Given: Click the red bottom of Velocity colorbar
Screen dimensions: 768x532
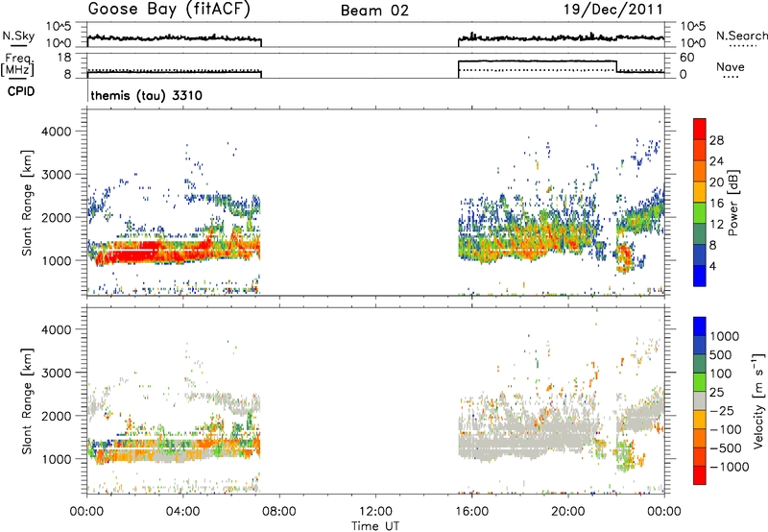Looking at the screenshot, I should (700, 474).
